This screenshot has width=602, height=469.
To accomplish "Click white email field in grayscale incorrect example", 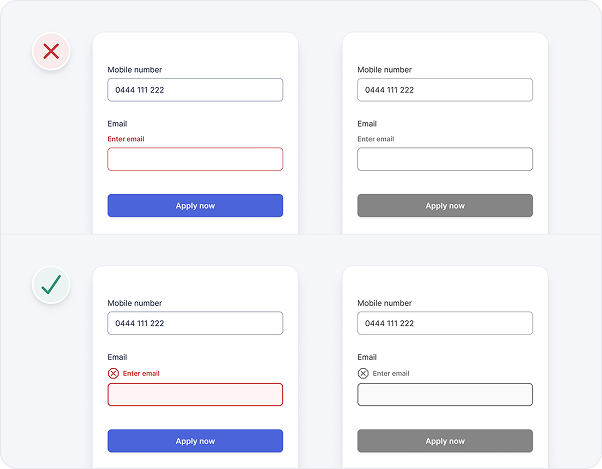I will pyautogui.click(x=445, y=159).
